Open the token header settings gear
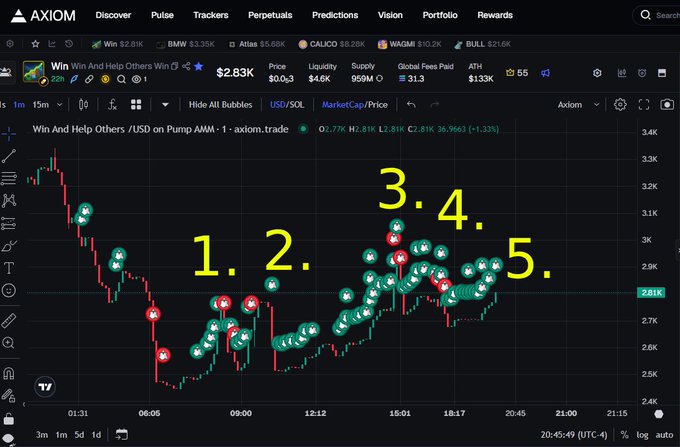680x447 pixels. [x=597, y=73]
